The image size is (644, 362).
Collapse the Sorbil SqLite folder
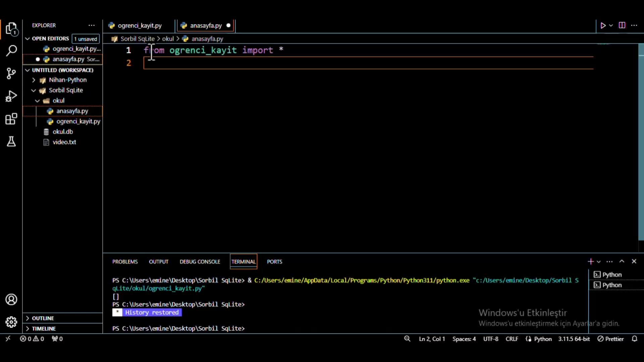[63, 90]
